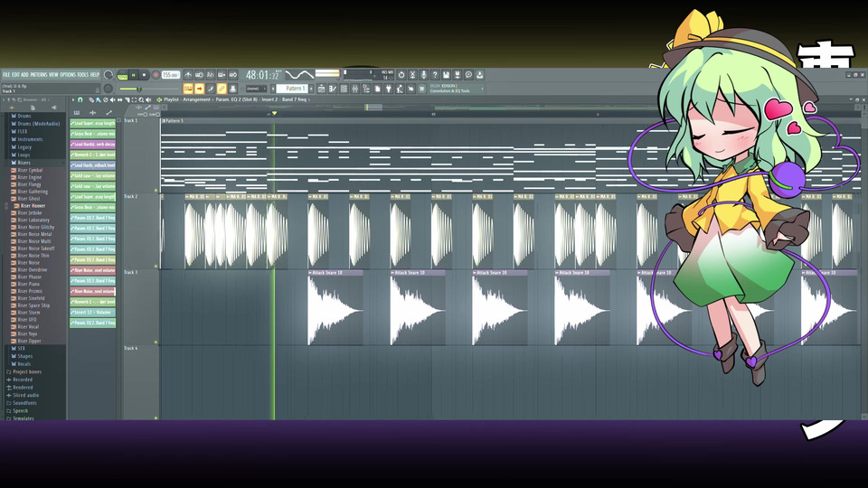Collapse the Risers folder in browser
This screenshot has height=488, width=868.
24,163
